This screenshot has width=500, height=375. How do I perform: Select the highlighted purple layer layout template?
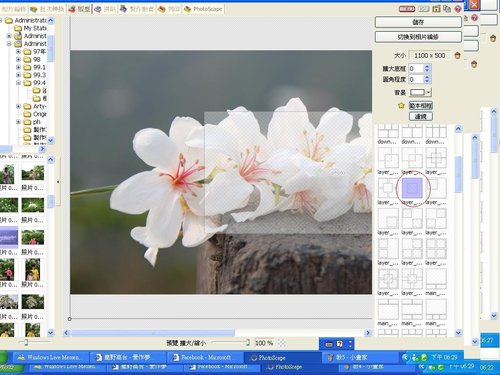[412, 188]
